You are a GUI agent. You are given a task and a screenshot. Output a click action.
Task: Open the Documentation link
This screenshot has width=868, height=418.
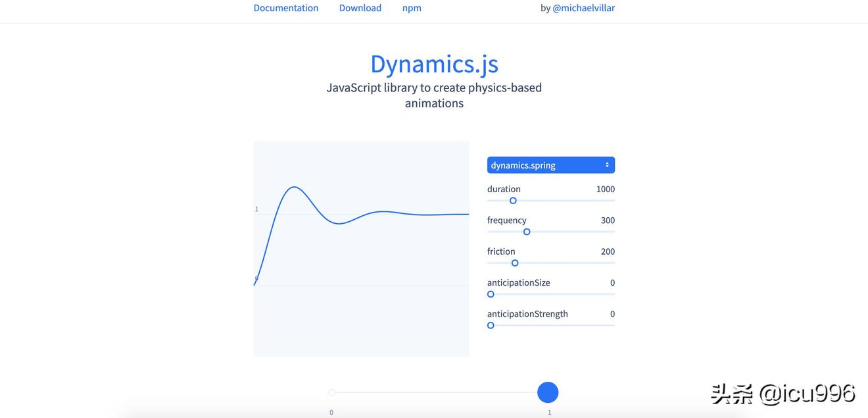[285, 8]
